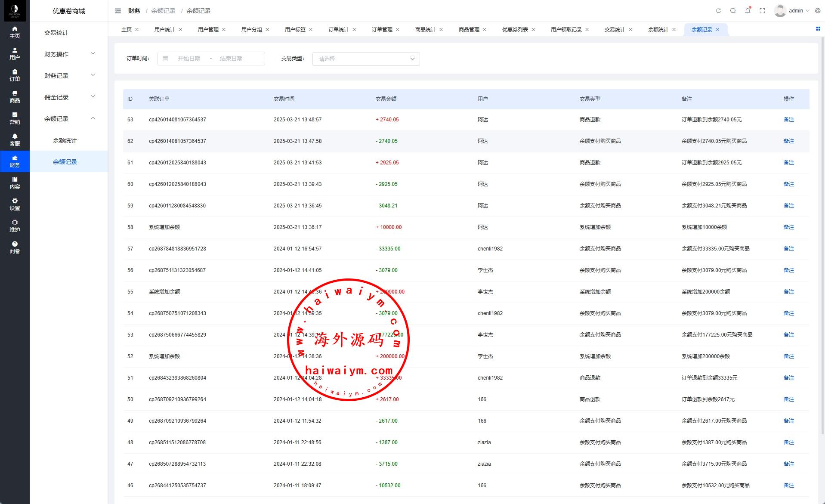The height and width of the screenshot is (504, 825).
Task: Select 余额统计 in the side menu
Action: (x=65, y=140)
